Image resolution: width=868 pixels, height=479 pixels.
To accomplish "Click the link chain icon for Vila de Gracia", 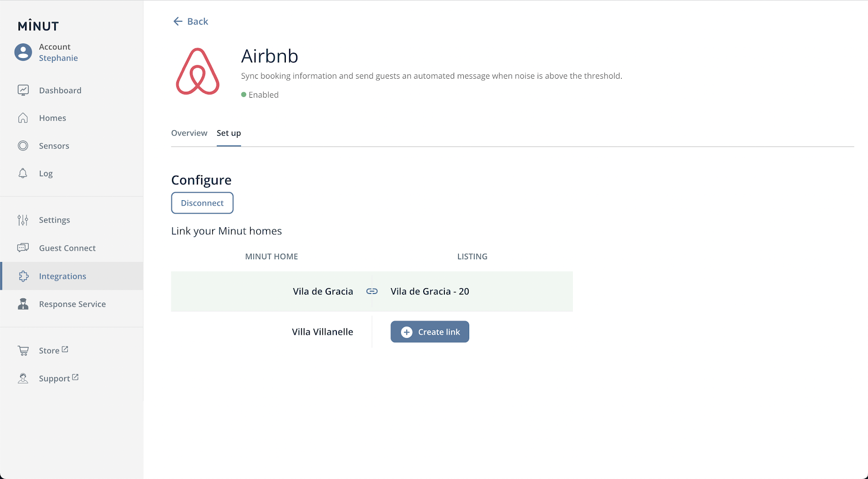I will tap(372, 291).
